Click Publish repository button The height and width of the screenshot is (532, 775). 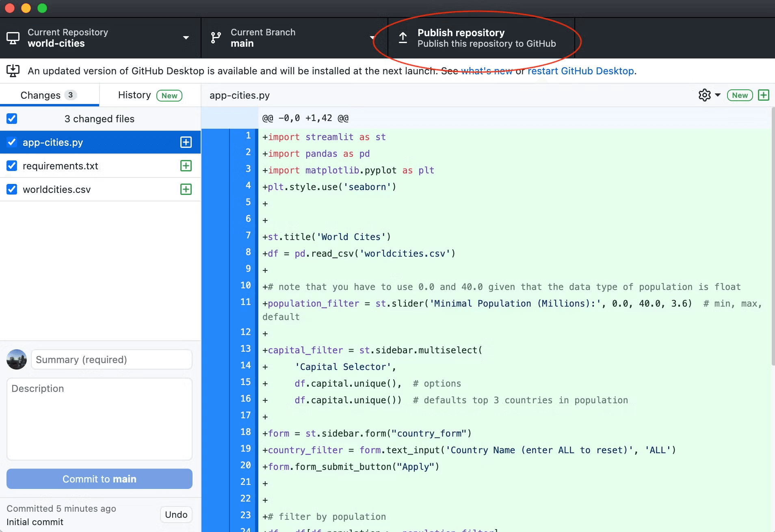click(x=481, y=38)
